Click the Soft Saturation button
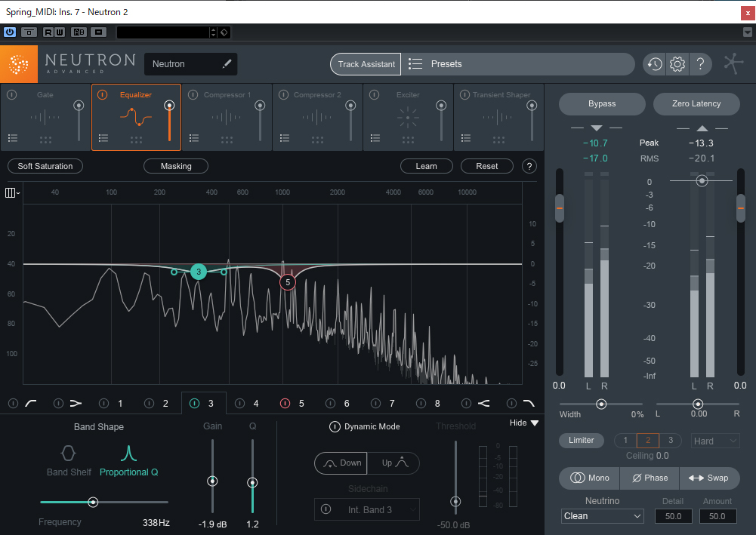756x535 pixels. tap(45, 166)
